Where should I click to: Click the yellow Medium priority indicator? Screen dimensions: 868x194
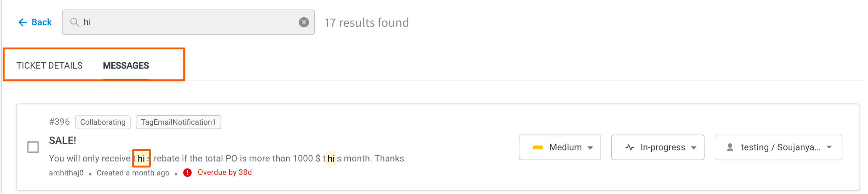click(538, 147)
